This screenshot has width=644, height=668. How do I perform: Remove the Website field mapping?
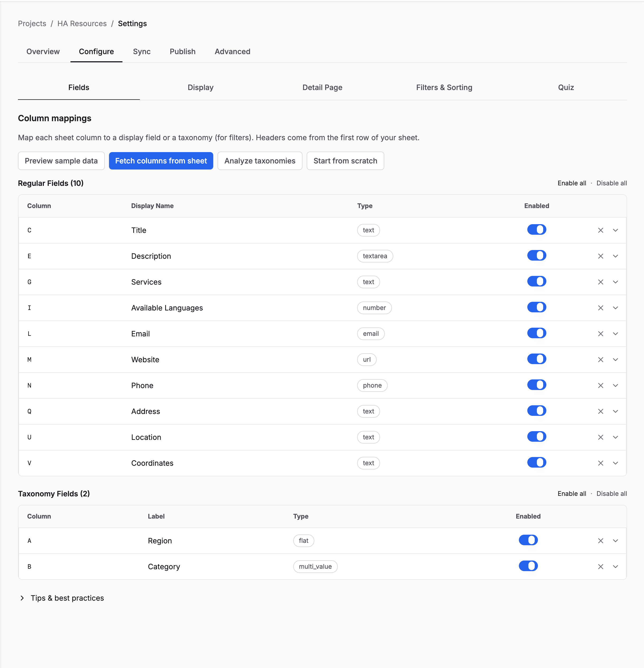point(600,360)
